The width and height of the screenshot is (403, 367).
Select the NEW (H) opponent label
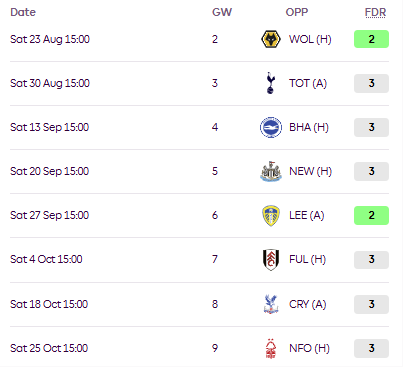click(310, 171)
